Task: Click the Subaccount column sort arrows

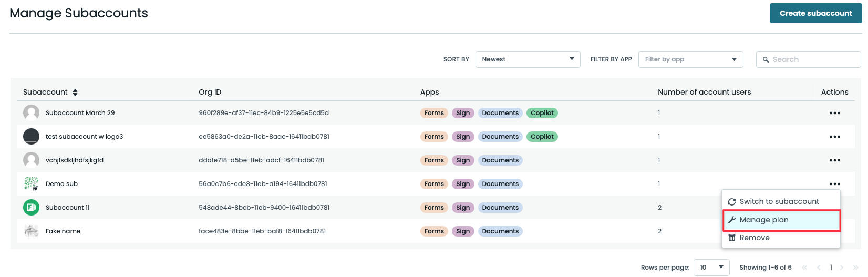Action: (75, 93)
